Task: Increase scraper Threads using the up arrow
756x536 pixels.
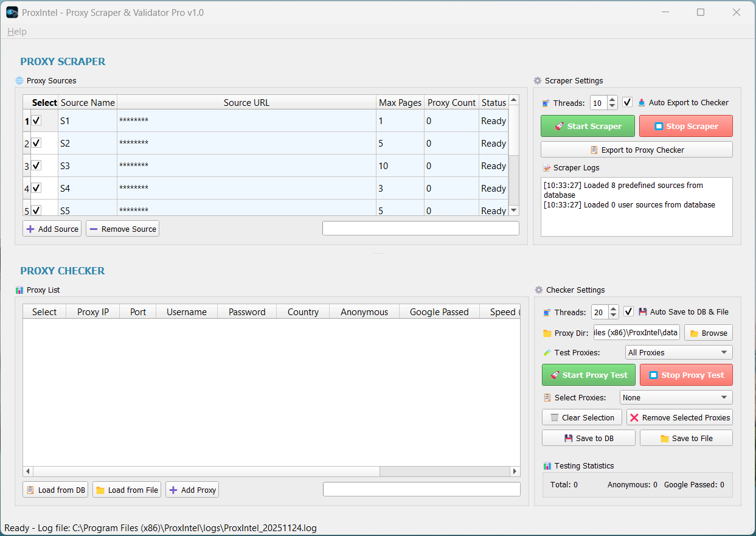Action: click(x=612, y=99)
